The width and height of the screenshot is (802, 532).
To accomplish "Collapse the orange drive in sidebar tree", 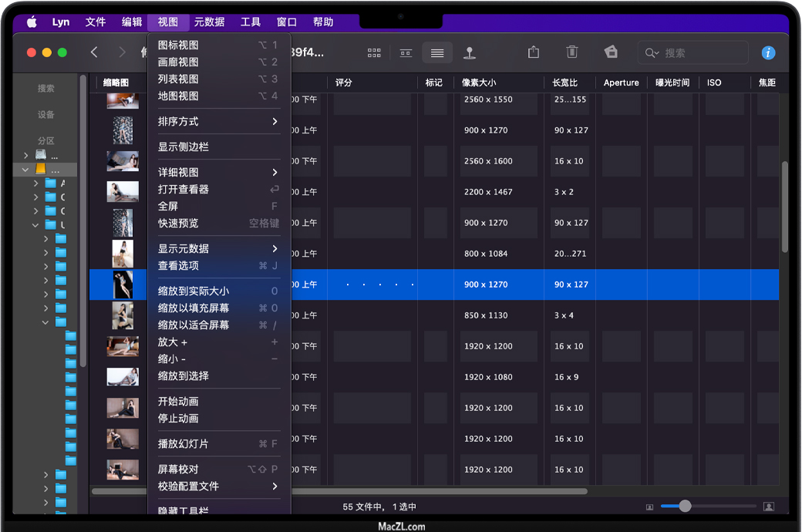I will tap(25, 170).
